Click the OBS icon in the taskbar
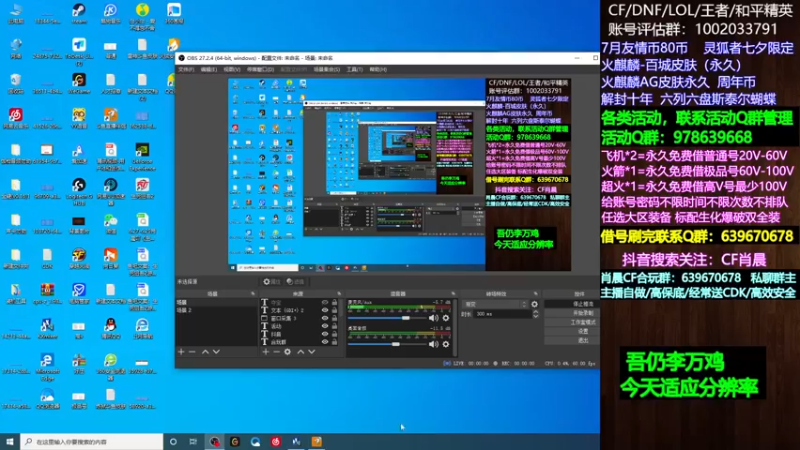The height and width of the screenshot is (450, 800). click(214, 441)
